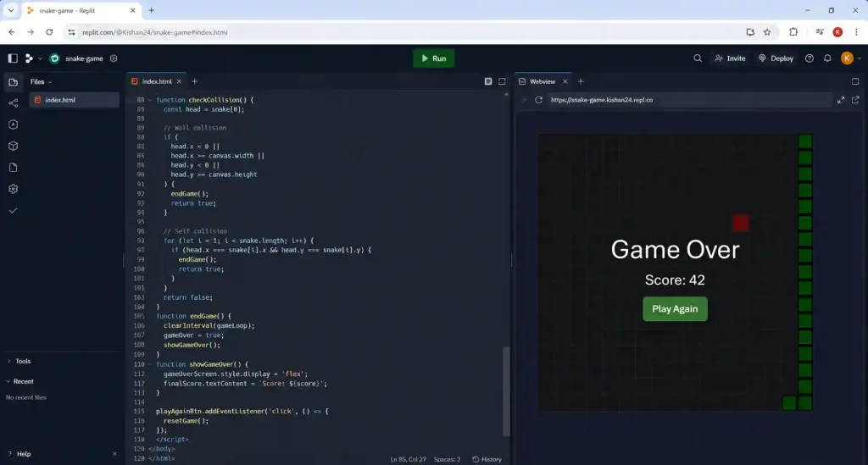Click the Deploy button
The width and height of the screenshot is (868, 465).
[776, 58]
